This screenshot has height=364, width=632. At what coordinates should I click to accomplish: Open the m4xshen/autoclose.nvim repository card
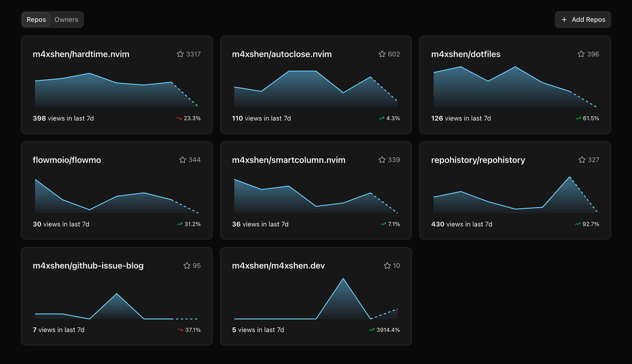tap(282, 54)
